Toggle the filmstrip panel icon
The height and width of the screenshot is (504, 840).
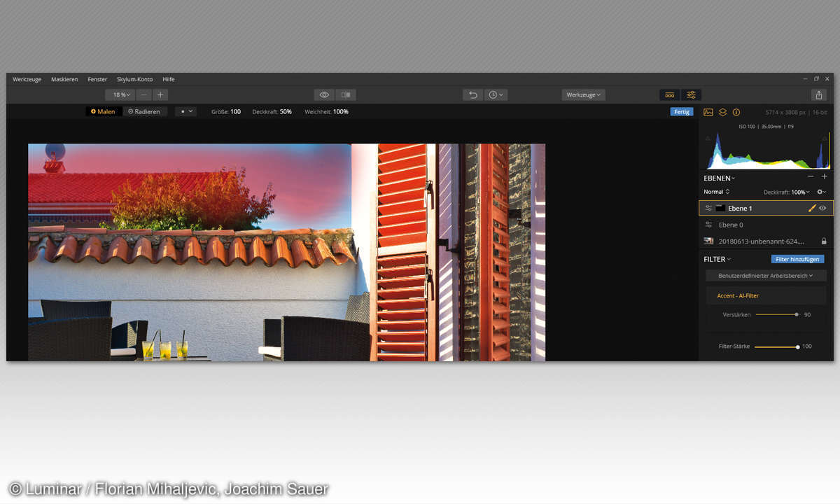[x=669, y=94]
